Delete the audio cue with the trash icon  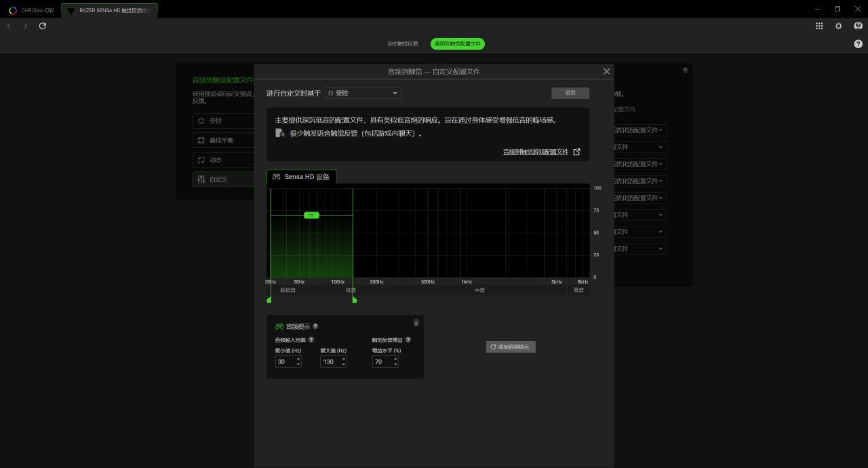click(416, 323)
